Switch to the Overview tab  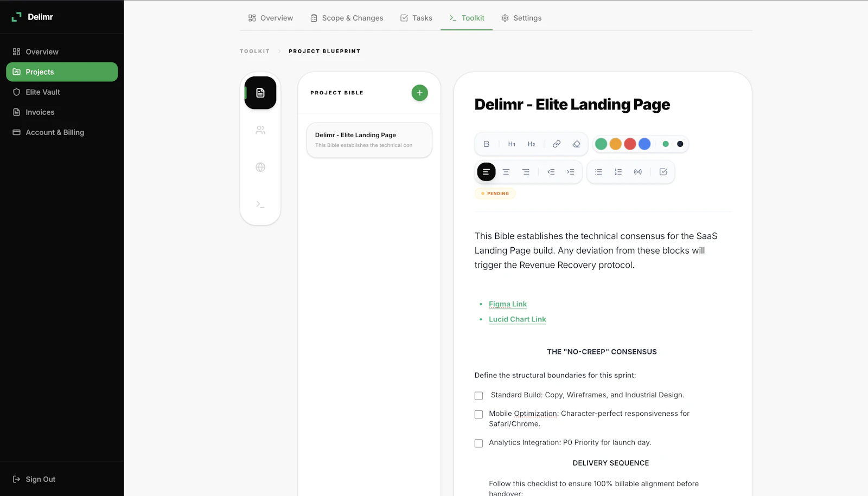click(x=271, y=18)
